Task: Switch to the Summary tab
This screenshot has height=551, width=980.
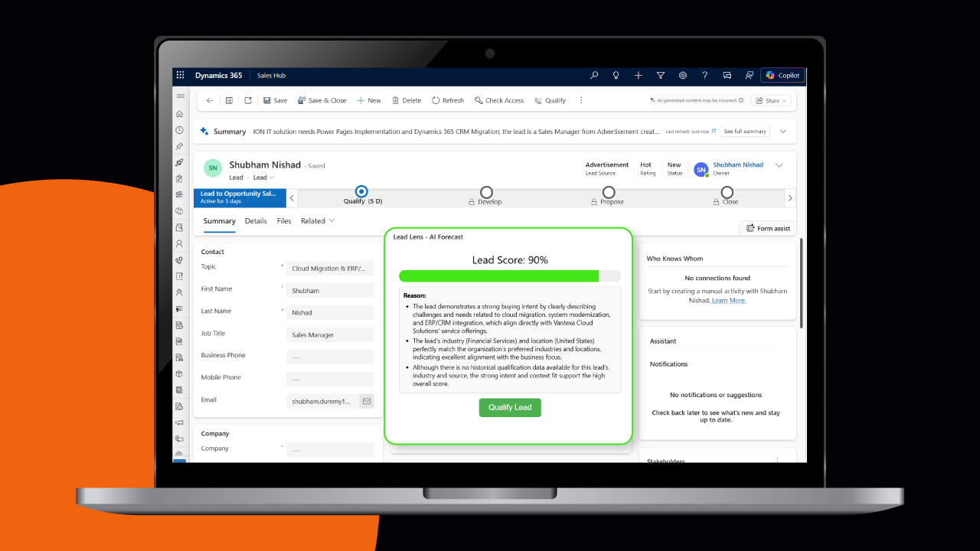Action: pos(220,221)
